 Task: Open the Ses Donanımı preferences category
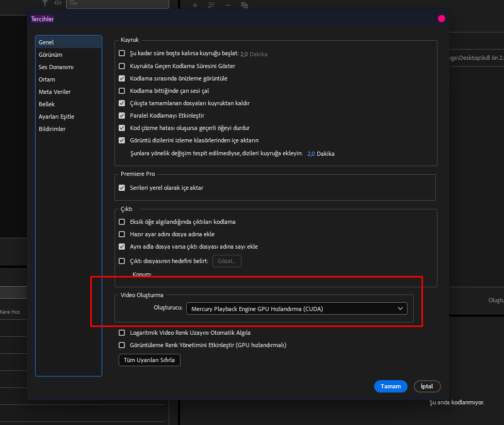pos(69,67)
